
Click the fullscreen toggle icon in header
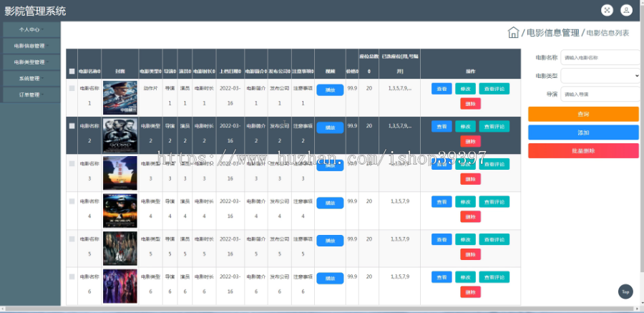click(607, 10)
